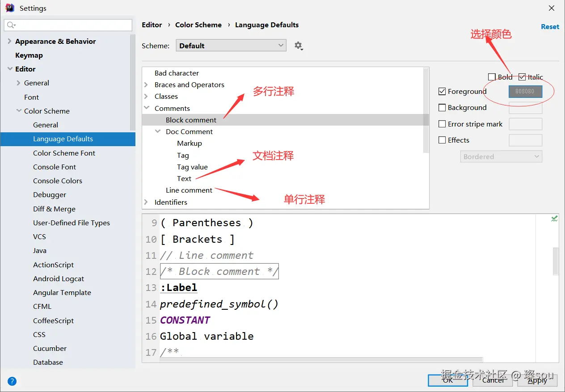Collapse the Comments tree node
This screenshot has width=565, height=392.
[147, 108]
